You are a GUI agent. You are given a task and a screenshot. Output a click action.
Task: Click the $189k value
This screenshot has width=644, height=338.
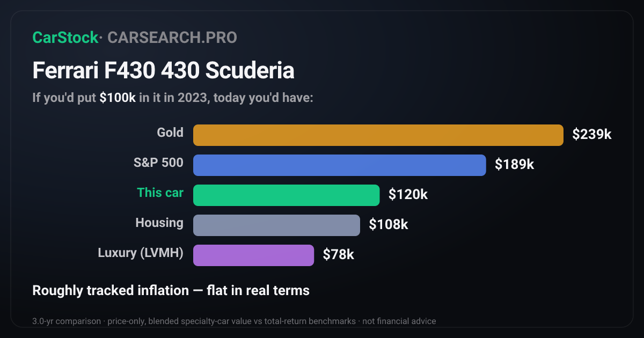pos(515,165)
